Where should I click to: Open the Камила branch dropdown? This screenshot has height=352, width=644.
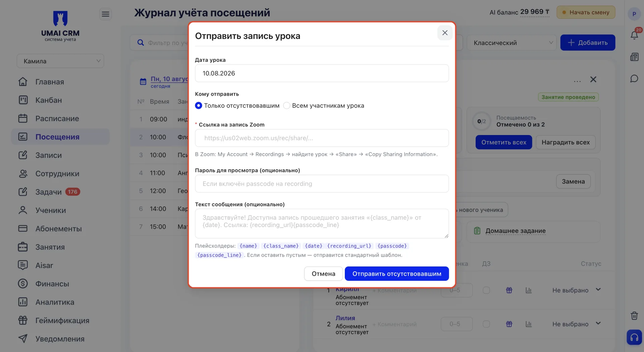click(x=60, y=61)
